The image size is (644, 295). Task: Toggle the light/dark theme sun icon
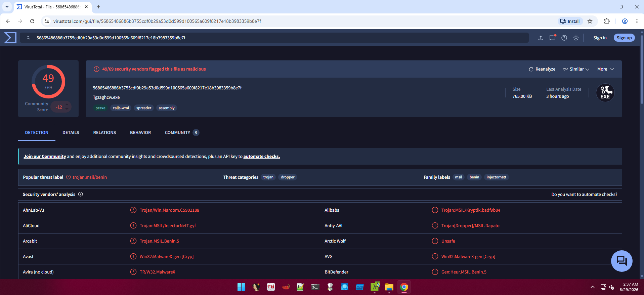coord(576,38)
